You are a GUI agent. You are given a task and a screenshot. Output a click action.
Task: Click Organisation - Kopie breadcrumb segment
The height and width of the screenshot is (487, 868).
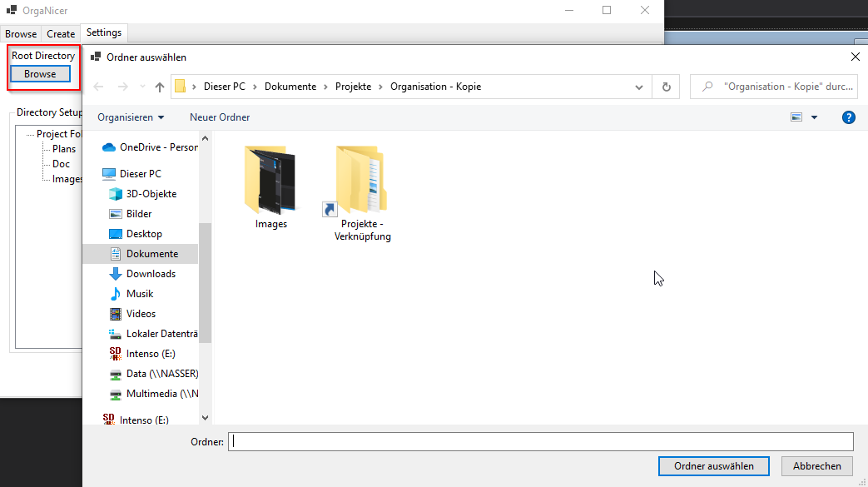tap(435, 87)
